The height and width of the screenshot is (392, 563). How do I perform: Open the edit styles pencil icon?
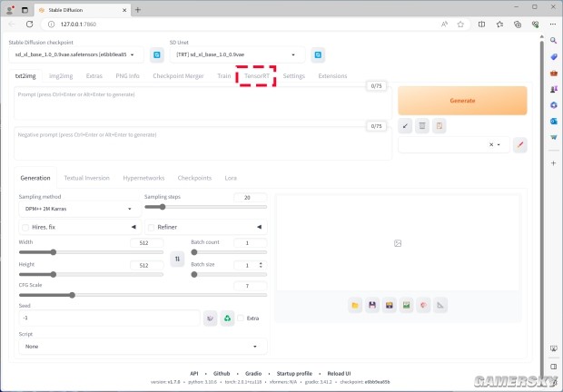(520, 144)
